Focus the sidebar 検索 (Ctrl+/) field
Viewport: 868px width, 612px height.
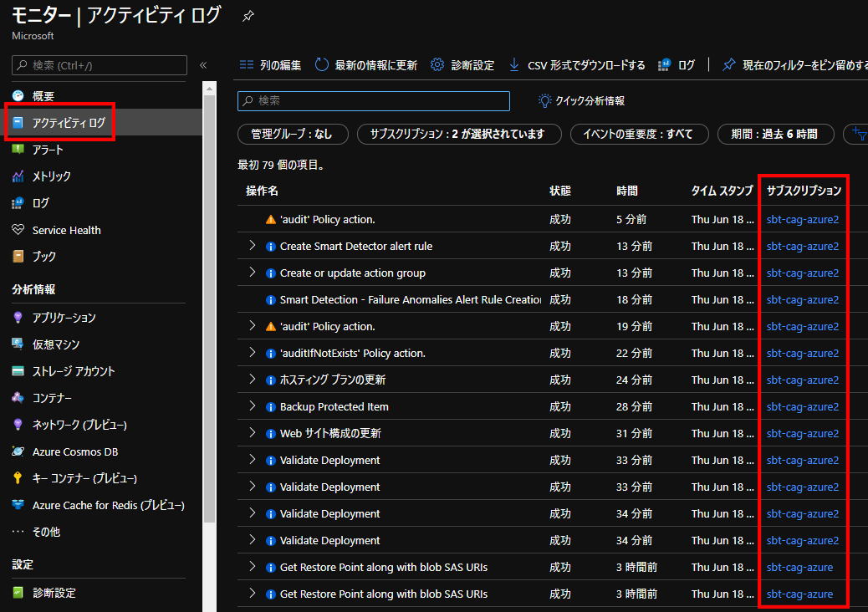(100, 65)
